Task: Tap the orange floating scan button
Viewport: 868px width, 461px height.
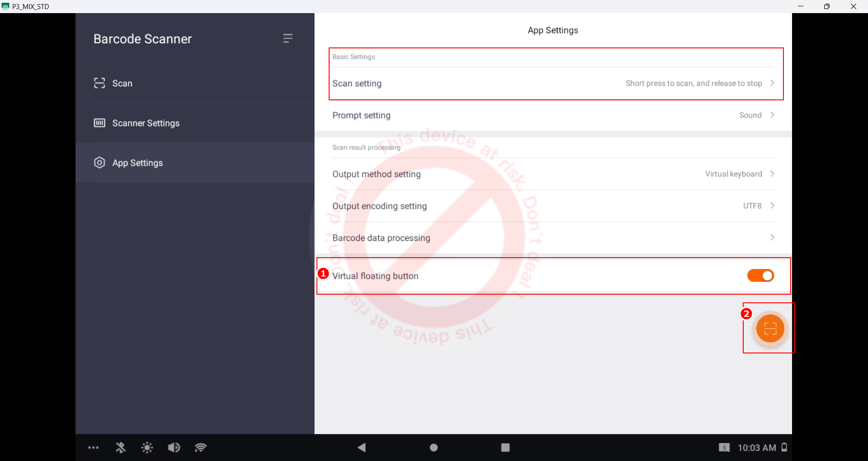Action: (770, 329)
